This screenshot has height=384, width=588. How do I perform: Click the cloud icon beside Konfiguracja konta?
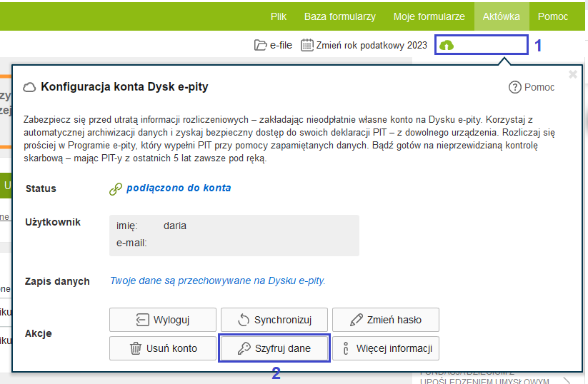click(x=30, y=87)
